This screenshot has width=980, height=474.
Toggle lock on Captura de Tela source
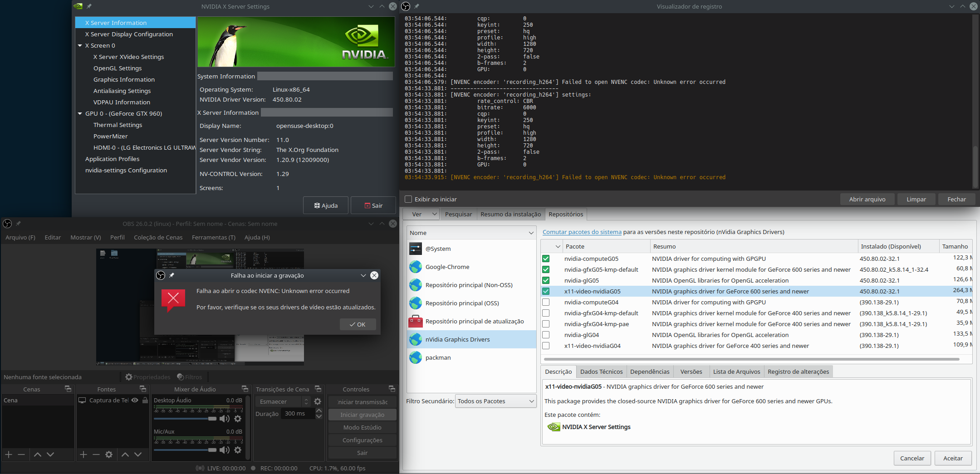click(x=145, y=400)
